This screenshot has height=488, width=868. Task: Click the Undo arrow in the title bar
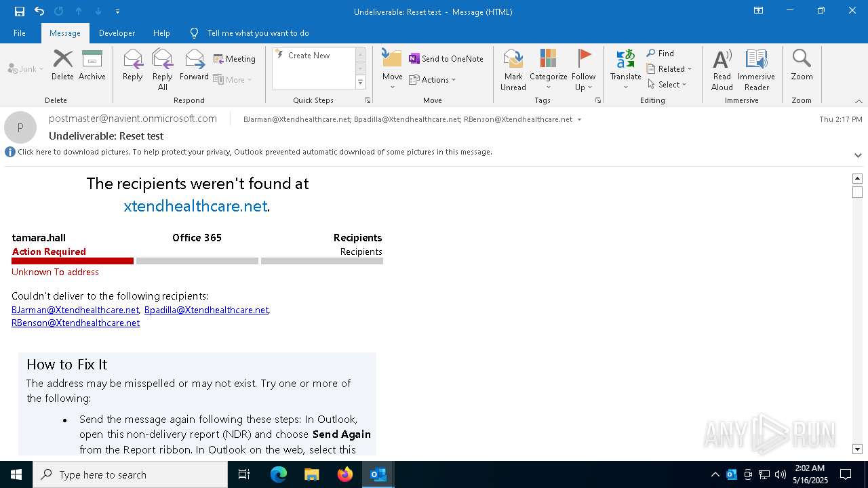coord(39,12)
